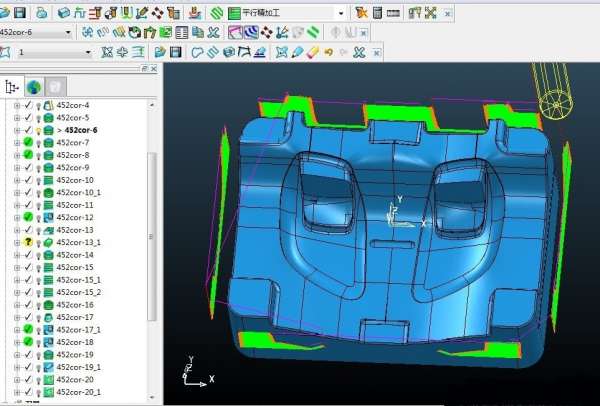The width and height of the screenshot is (600, 406).
Task: Switch to the globe browser tab
Action: pos(34,87)
